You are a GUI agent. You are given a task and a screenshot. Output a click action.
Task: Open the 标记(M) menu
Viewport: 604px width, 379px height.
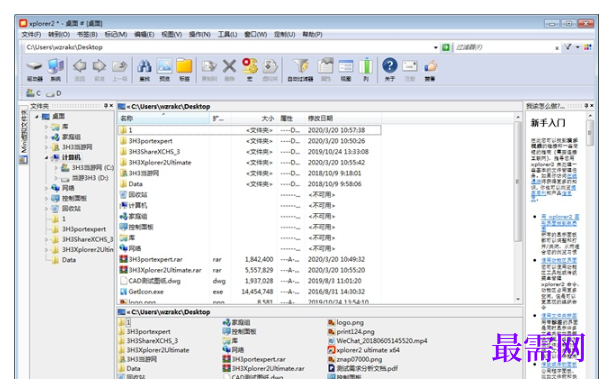[x=116, y=34]
